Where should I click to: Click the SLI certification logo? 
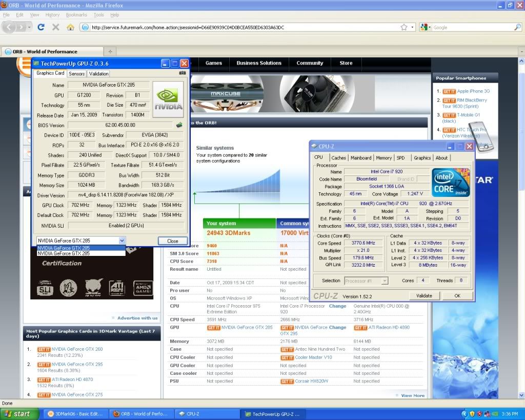(x=45, y=288)
